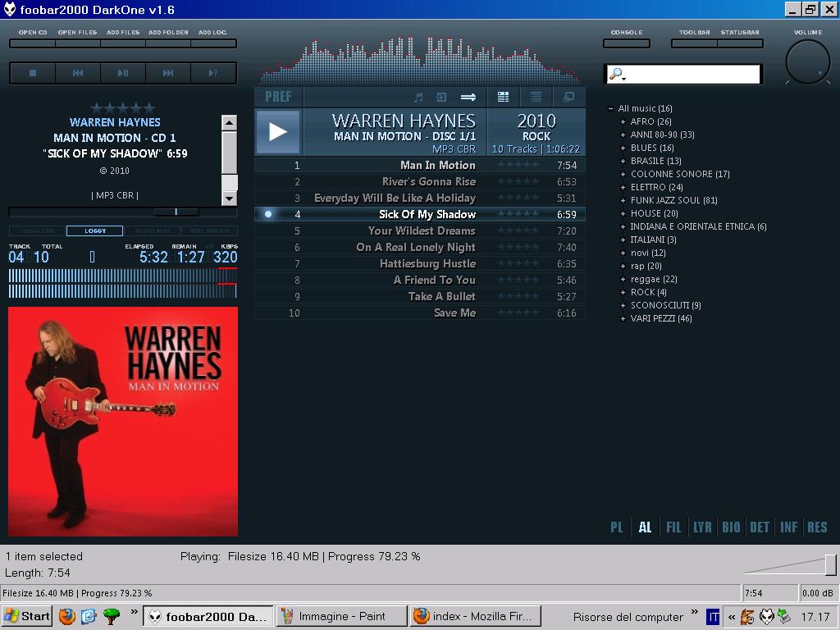Expand the COLONNE SONORE (17) folder
The width and height of the screenshot is (840, 630).
click(623, 174)
